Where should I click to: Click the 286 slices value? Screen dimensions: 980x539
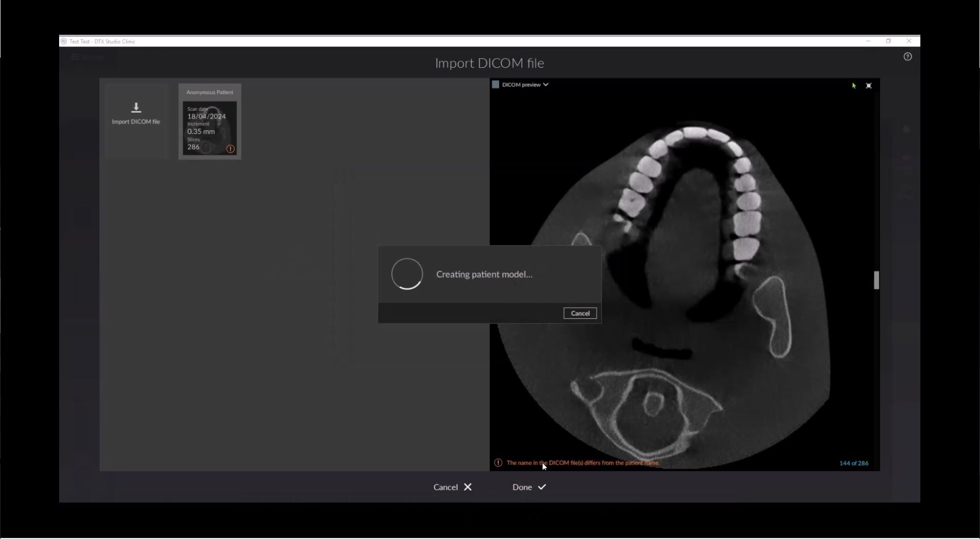click(x=193, y=147)
